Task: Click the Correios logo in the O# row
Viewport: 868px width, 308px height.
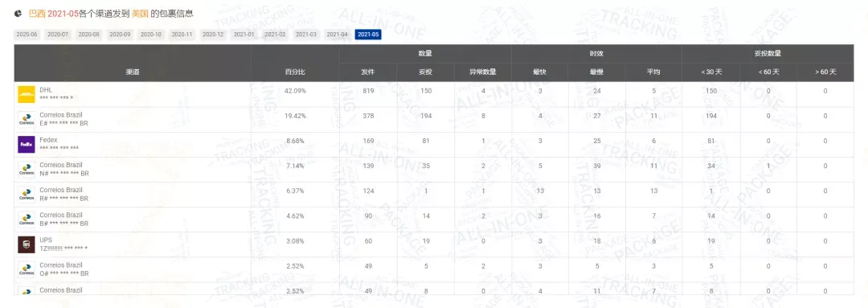Action: [27, 269]
